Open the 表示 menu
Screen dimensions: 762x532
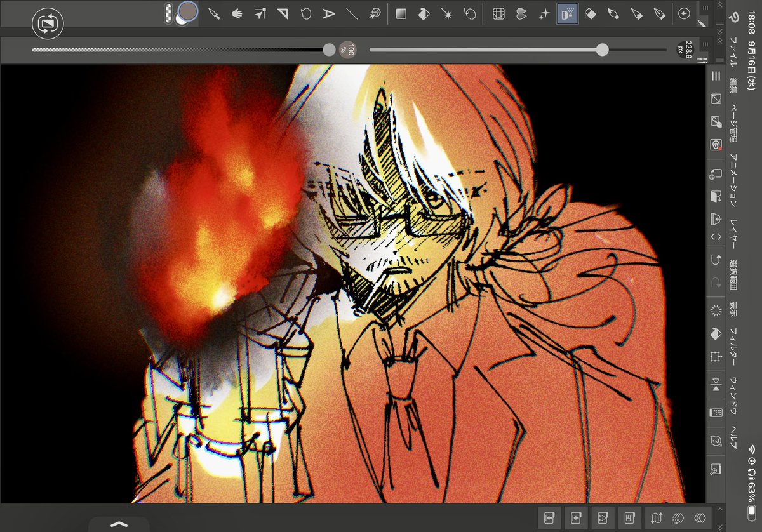pos(733,310)
